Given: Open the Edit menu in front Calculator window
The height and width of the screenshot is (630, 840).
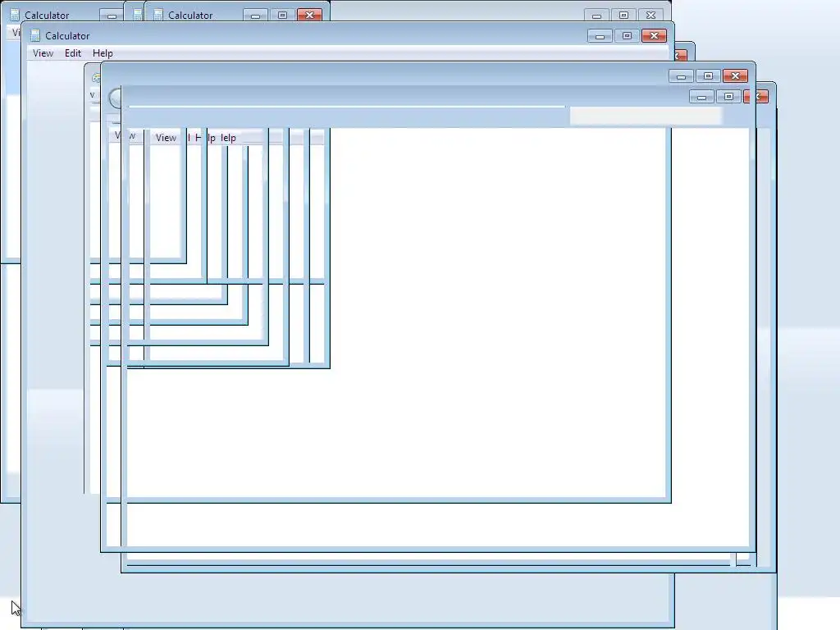Looking at the screenshot, I should pyautogui.click(x=73, y=53).
